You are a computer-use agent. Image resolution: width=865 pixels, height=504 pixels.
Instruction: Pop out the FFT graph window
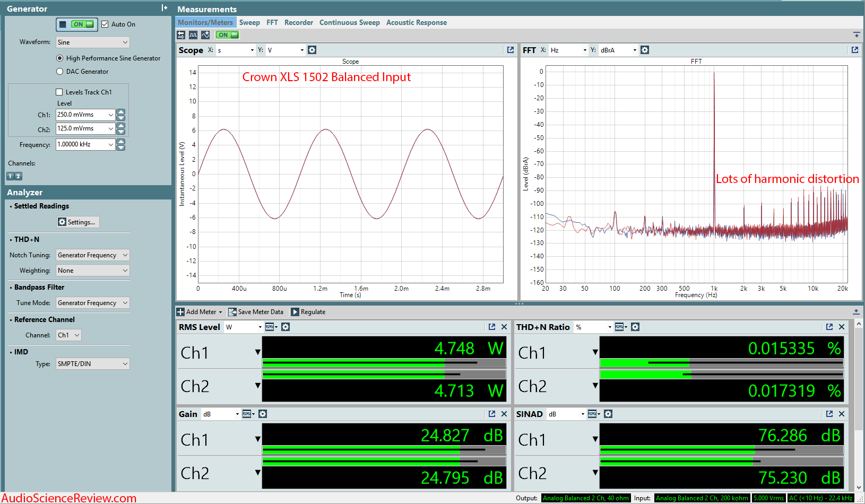tap(855, 50)
